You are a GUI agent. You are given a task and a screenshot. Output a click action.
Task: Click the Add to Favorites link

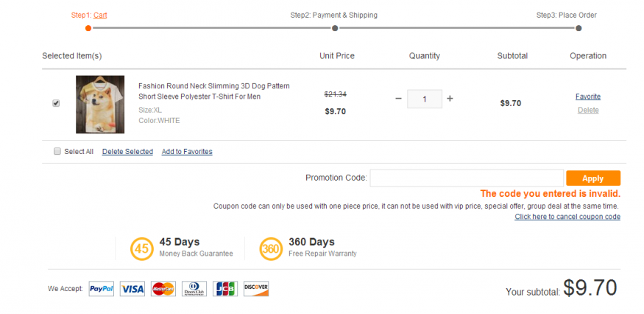coord(187,152)
